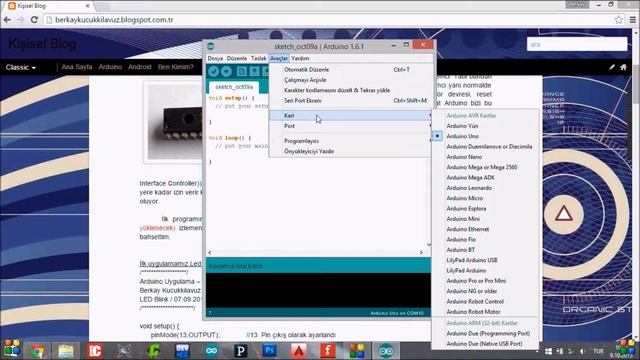Click the Windows Start button
Screen dimensions: 640x360
point(11,349)
